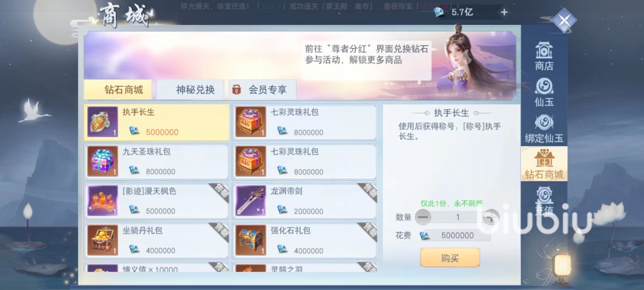The height and width of the screenshot is (290, 644).
Task: Open the locked 会员专享 tab
Action: coord(262,90)
